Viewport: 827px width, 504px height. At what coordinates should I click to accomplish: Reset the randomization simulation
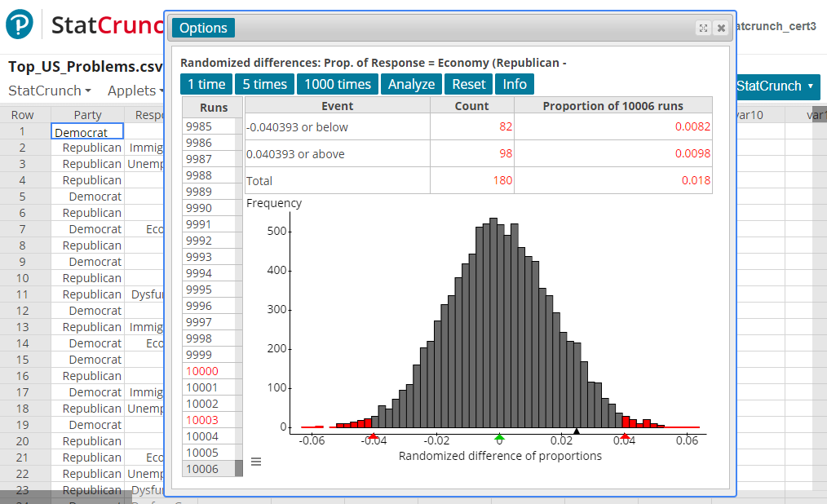[468, 83]
